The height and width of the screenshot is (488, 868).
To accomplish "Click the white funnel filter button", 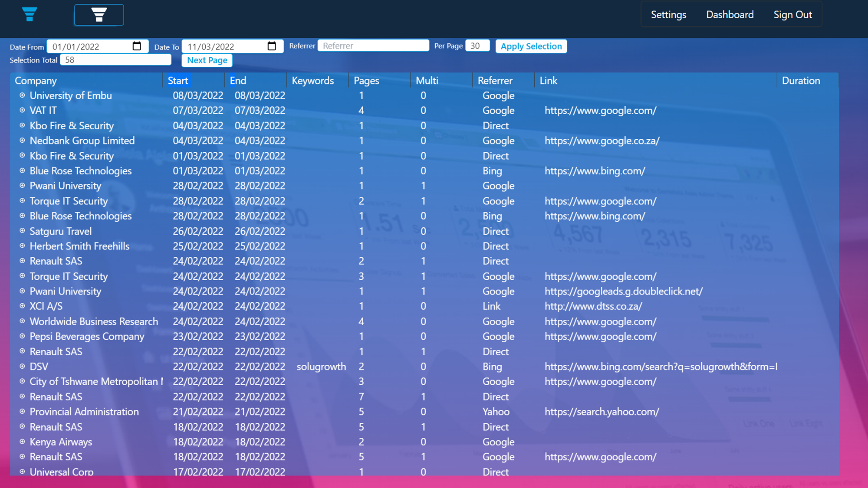I will pyautogui.click(x=99, y=15).
